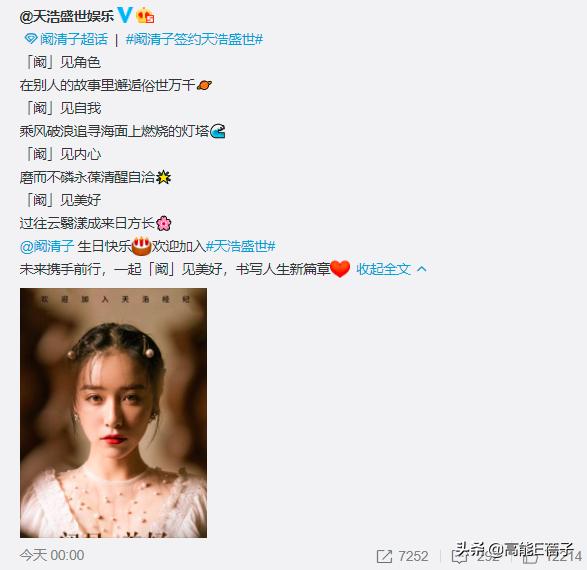Open the @阚清子 mention link
The height and width of the screenshot is (570, 587).
[47, 246]
